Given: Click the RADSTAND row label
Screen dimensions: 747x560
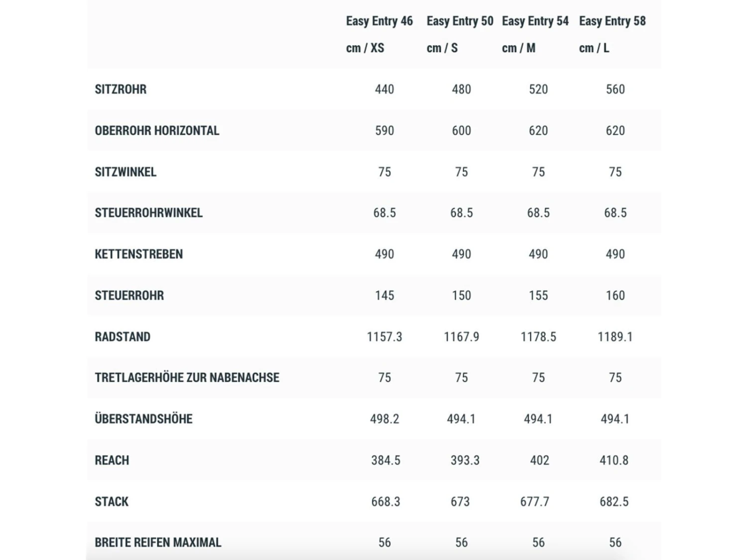Looking at the screenshot, I should [123, 337].
